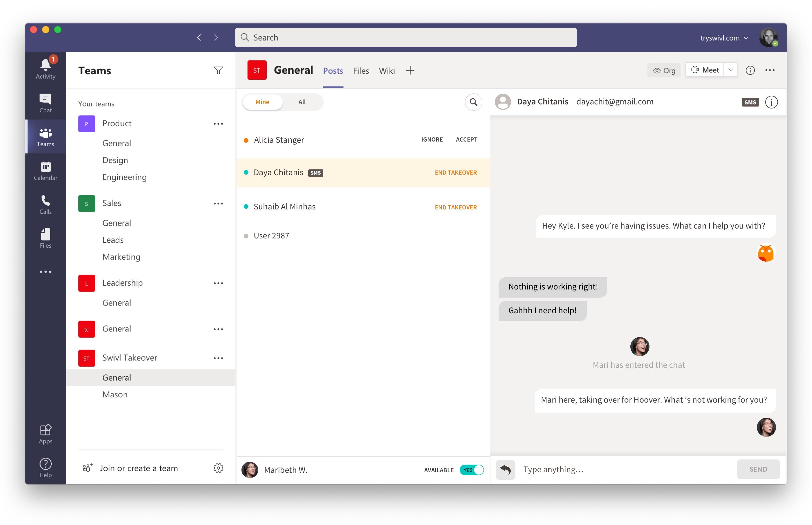The image size is (812, 525).
Task: Click the conversation list search magnifier
Action: point(473,102)
